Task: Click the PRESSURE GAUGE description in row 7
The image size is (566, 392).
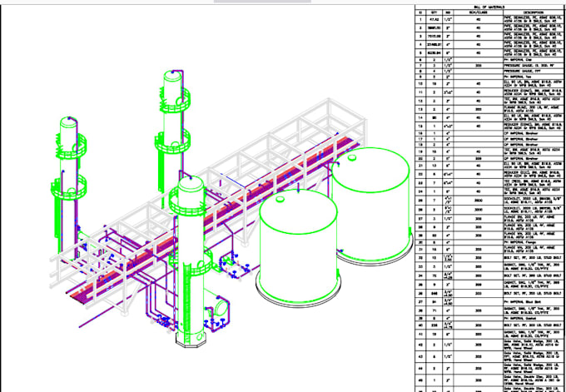Action: tap(534, 66)
